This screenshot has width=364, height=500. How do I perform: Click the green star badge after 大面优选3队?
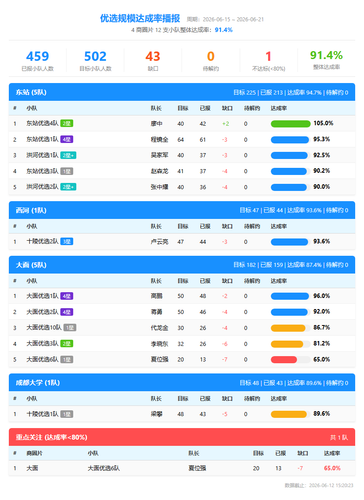click(67, 344)
